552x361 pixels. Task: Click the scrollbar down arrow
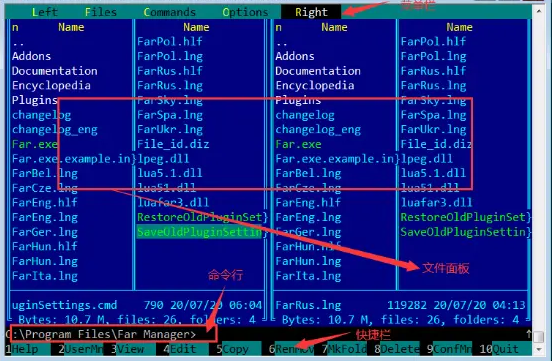click(x=539, y=349)
